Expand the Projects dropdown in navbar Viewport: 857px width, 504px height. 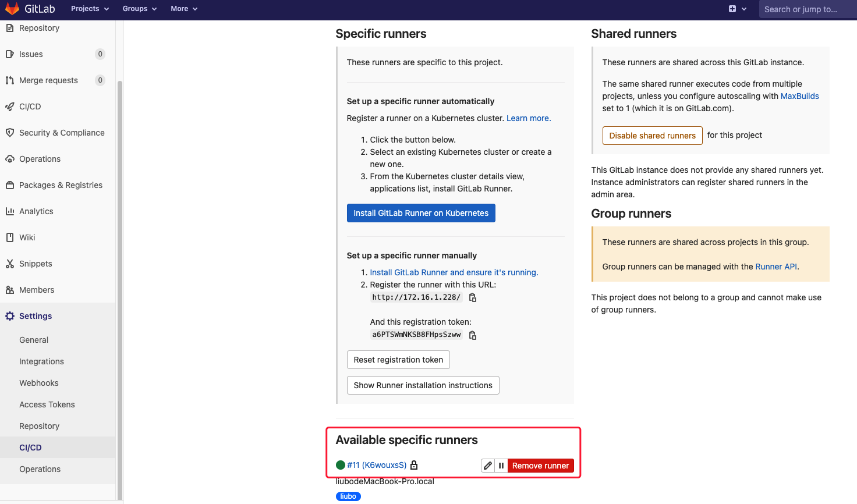click(x=90, y=9)
